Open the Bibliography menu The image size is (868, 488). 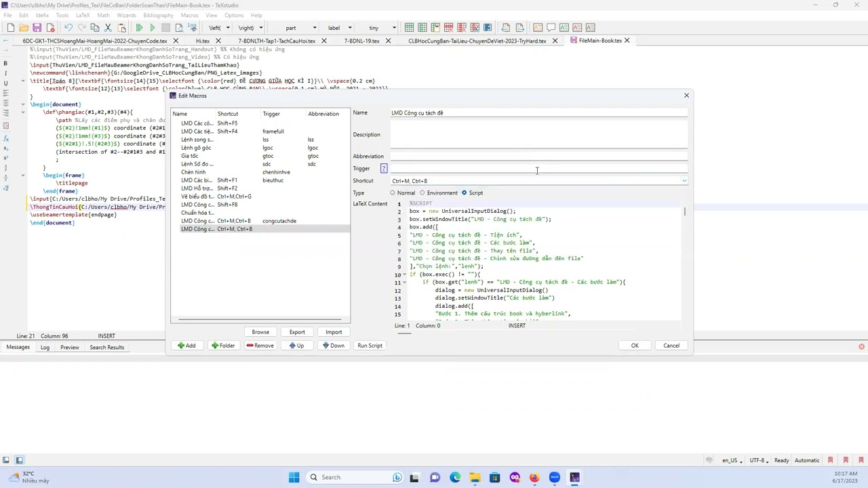pyautogui.click(x=158, y=15)
